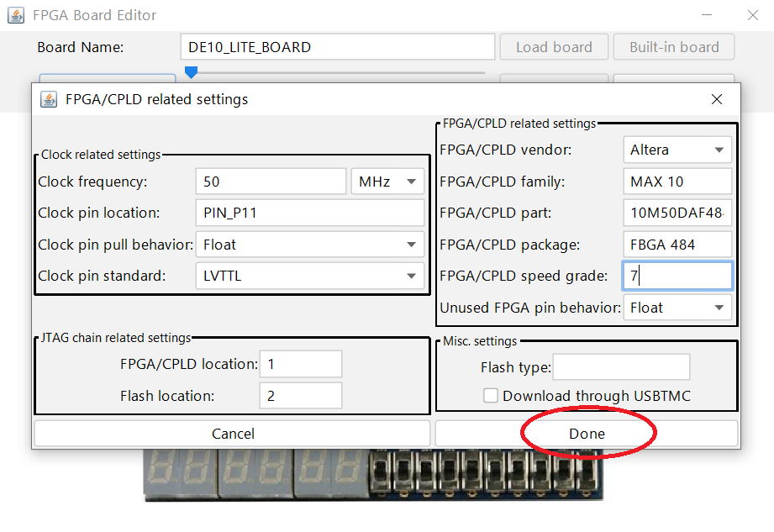Click the Cancel button

click(233, 434)
